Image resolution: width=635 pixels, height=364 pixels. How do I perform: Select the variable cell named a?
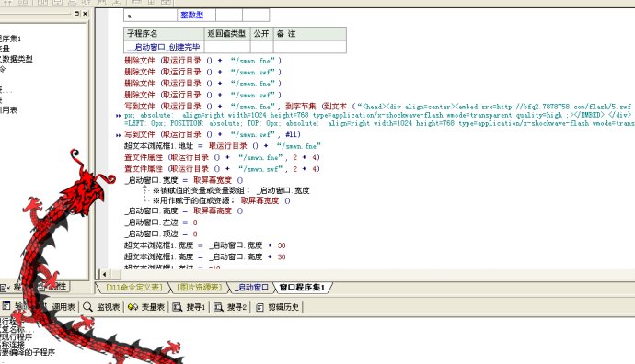pos(150,16)
